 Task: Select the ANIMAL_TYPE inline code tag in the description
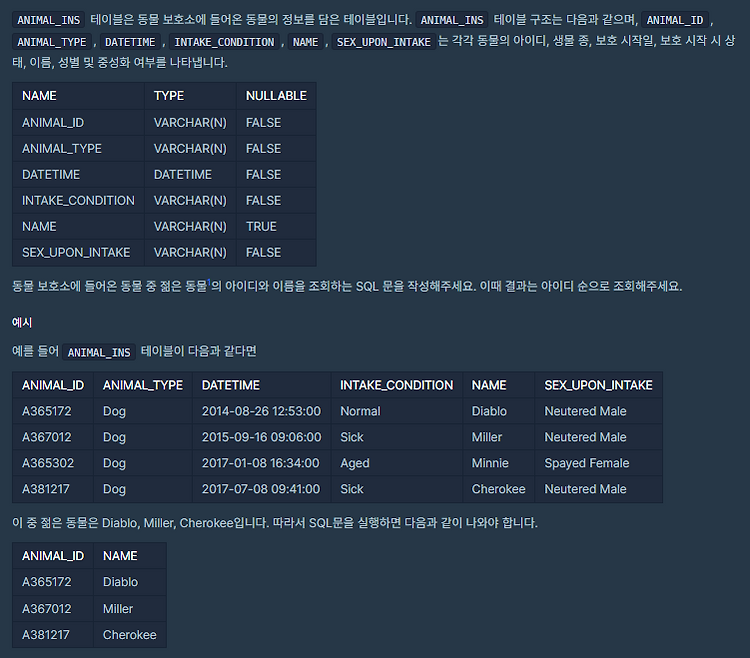(52, 42)
